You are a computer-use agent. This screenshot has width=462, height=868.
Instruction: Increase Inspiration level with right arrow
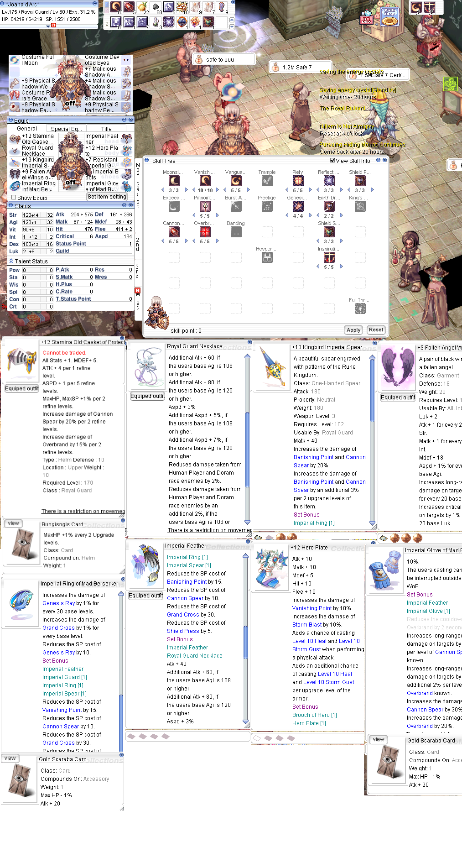point(341,267)
